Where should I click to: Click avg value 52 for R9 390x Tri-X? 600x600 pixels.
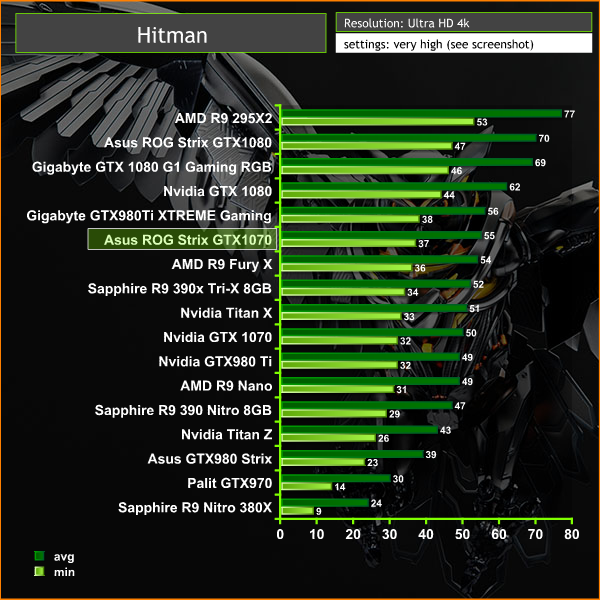coord(478,284)
